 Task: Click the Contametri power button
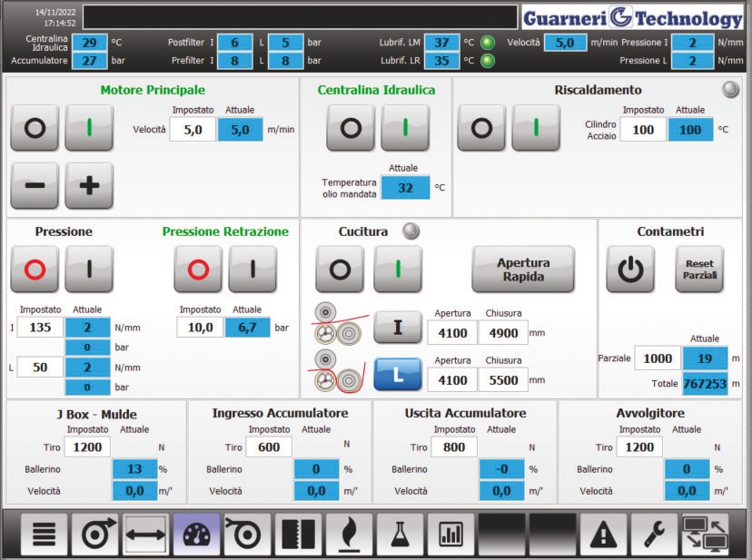pos(630,270)
